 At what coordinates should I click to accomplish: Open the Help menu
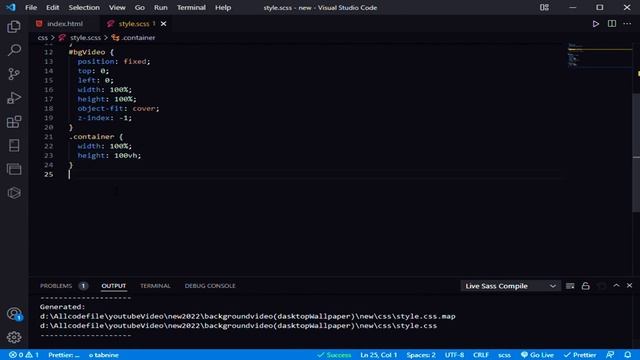[x=223, y=7]
